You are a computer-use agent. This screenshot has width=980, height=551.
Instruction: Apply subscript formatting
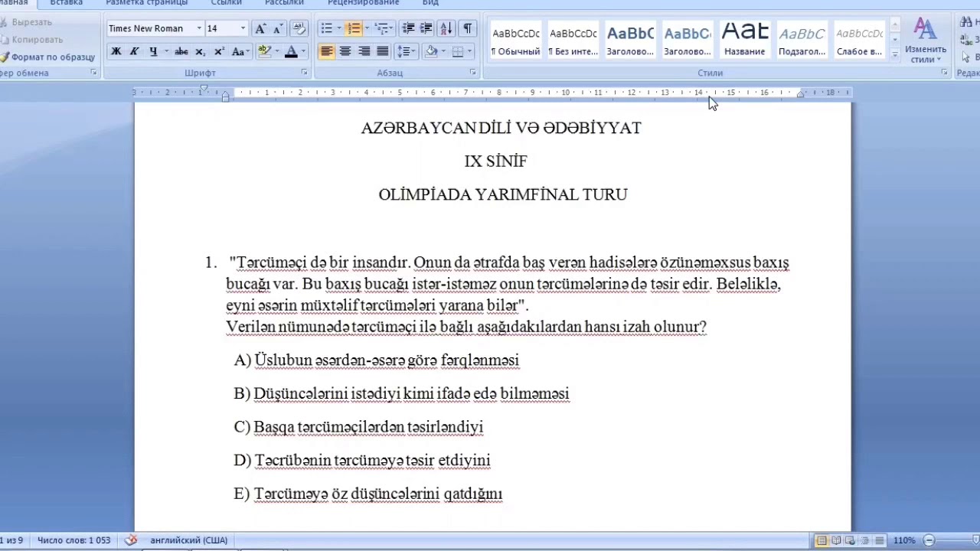tap(201, 51)
